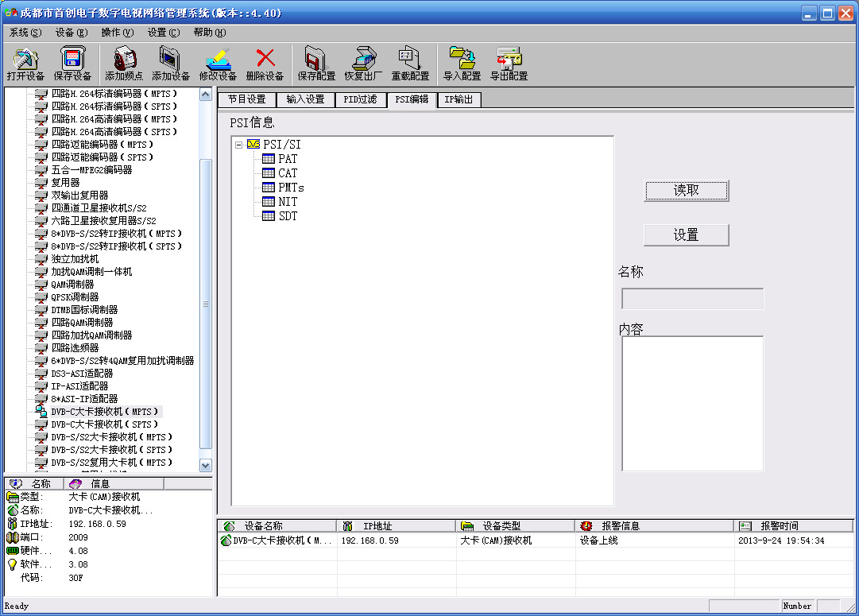Click the 设备名称 column header
859x616 pixels.
point(277,526)
